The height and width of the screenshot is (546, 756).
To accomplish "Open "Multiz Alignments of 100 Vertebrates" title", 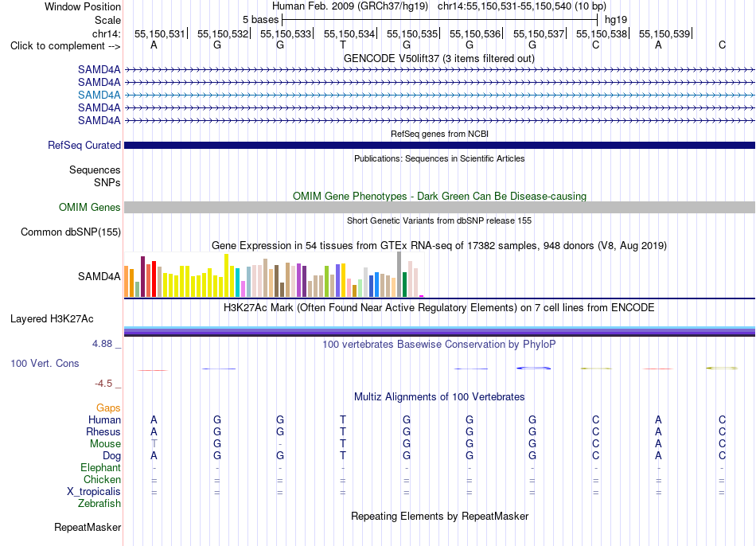I will pos(439,397).
